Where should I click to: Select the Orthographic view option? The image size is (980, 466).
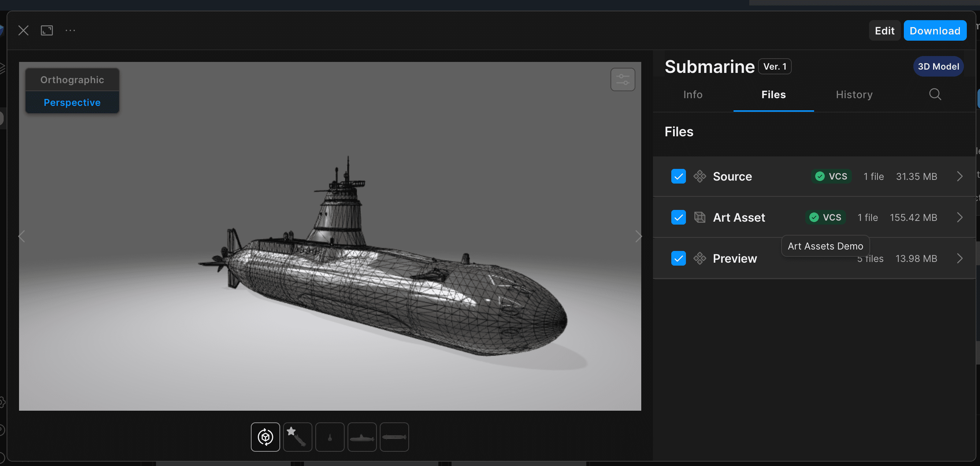pyautogui.click(x=72, y=79)
